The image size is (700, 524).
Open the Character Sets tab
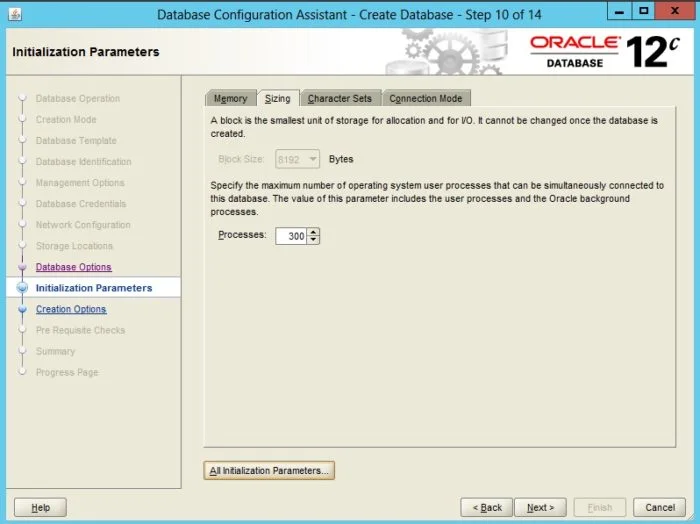(x=340, y=98)
